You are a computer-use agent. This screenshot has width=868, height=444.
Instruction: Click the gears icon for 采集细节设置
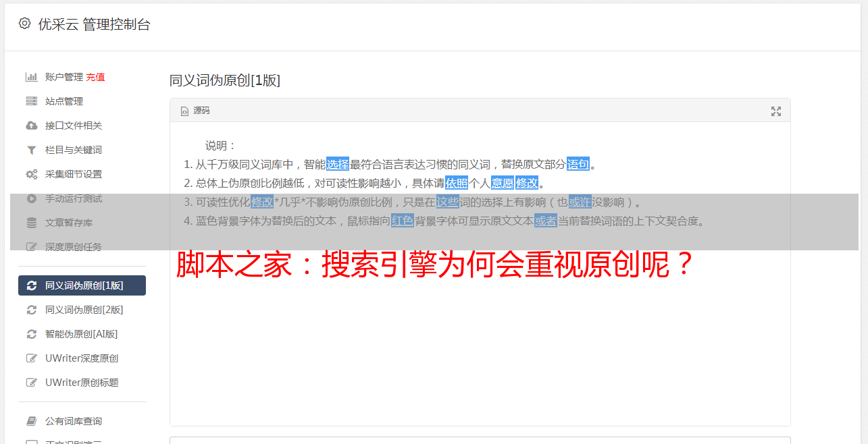31,174
